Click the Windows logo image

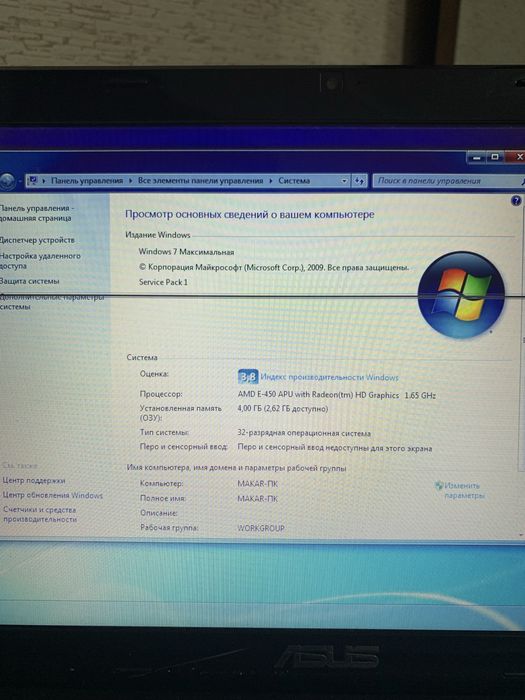(x=462, y=295)
